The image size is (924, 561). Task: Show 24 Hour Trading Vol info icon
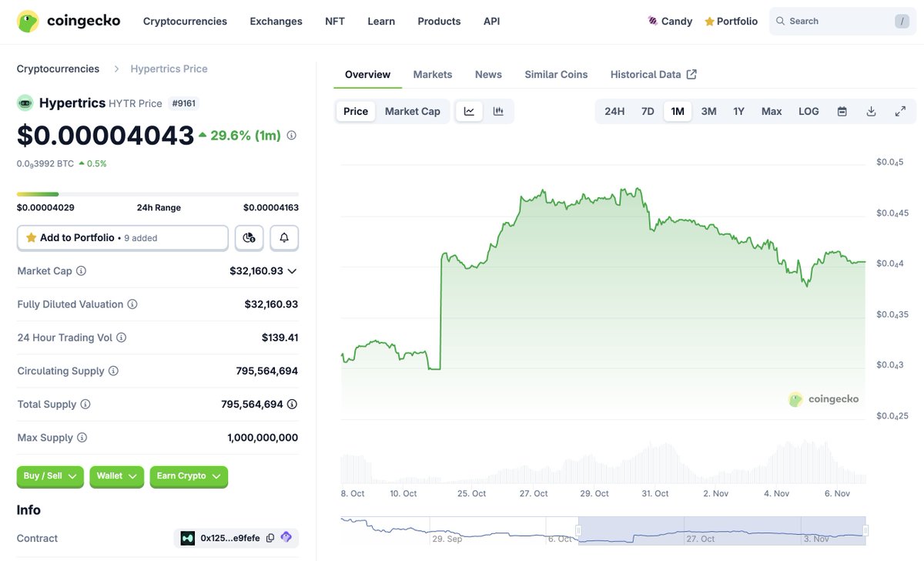121,338
